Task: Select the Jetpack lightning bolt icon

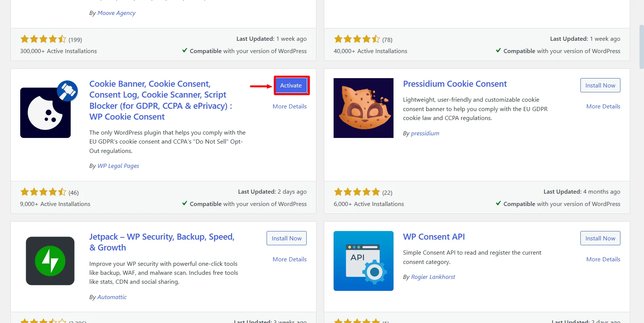Action: tap(50, 261)
